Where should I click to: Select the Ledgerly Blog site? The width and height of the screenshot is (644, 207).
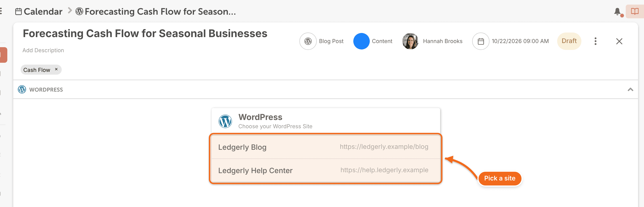coord(325,147)
